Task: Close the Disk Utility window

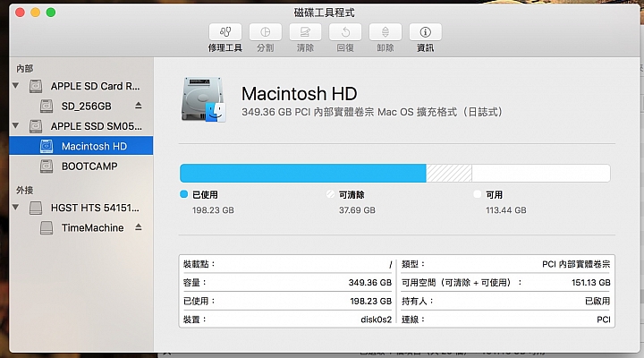Action: tap(20, 13)
